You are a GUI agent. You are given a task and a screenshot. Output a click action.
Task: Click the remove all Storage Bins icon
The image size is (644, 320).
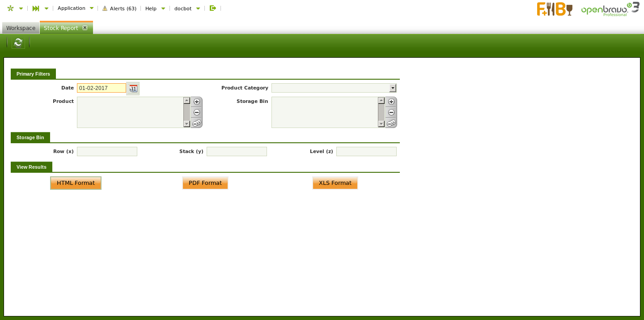click(x=391, y=123)
